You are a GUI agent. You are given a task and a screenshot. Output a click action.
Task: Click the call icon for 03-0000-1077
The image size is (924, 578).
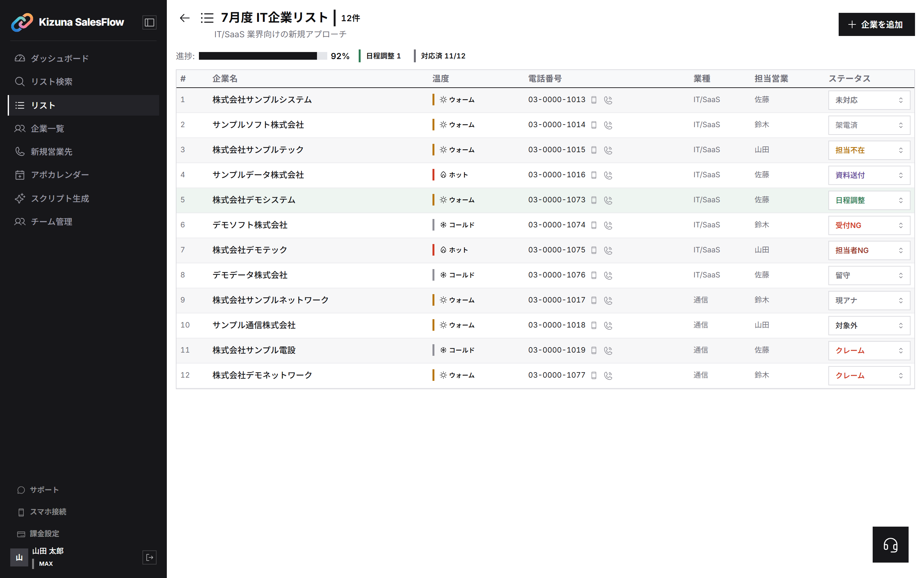coord(608,375)
